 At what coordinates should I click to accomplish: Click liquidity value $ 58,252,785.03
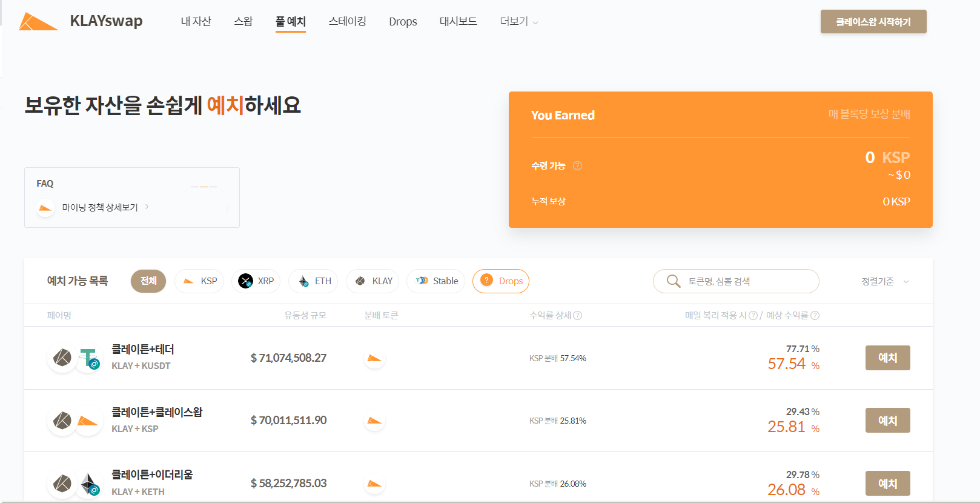coord(288,484)
